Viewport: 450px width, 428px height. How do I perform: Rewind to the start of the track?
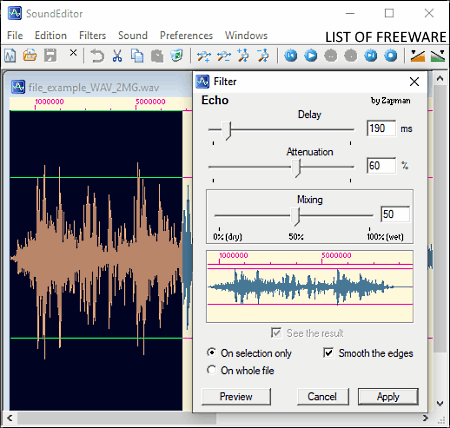click(291, 56)
